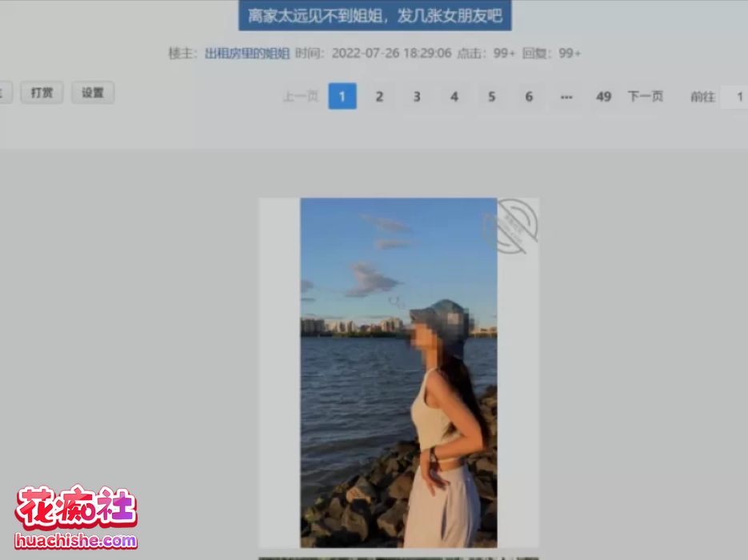The width and height of the screenshot is (748, 560).
Task: Click the 回复 99+ reply count
Action: pyautogui.click(x=551, y=53)
